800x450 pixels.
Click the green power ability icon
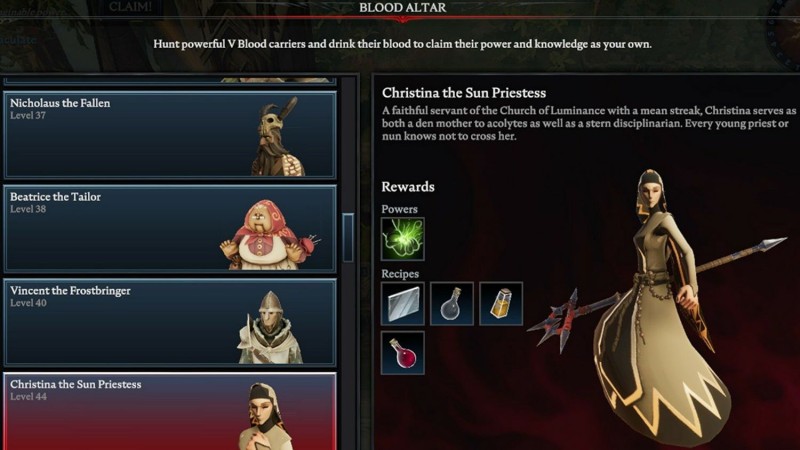[x=403, y=239]
